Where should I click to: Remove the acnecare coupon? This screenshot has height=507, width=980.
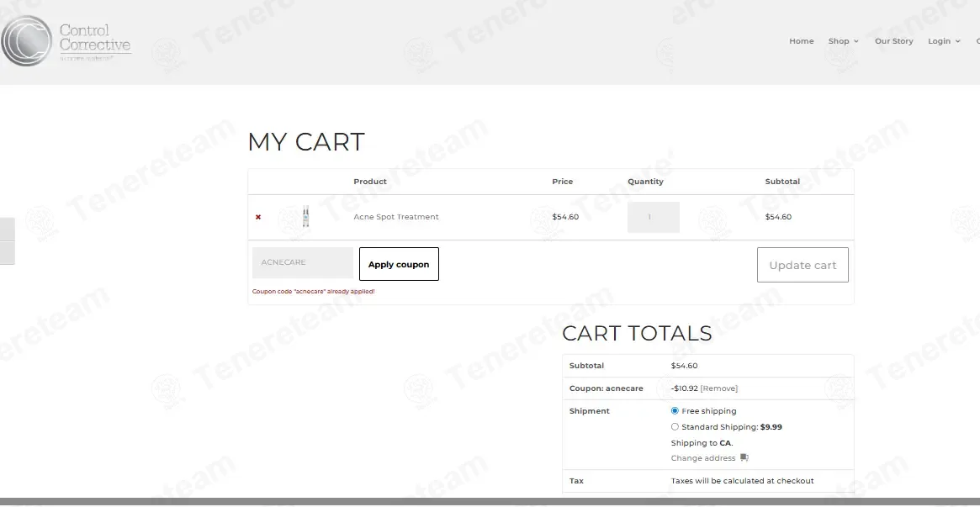[718, 388]
